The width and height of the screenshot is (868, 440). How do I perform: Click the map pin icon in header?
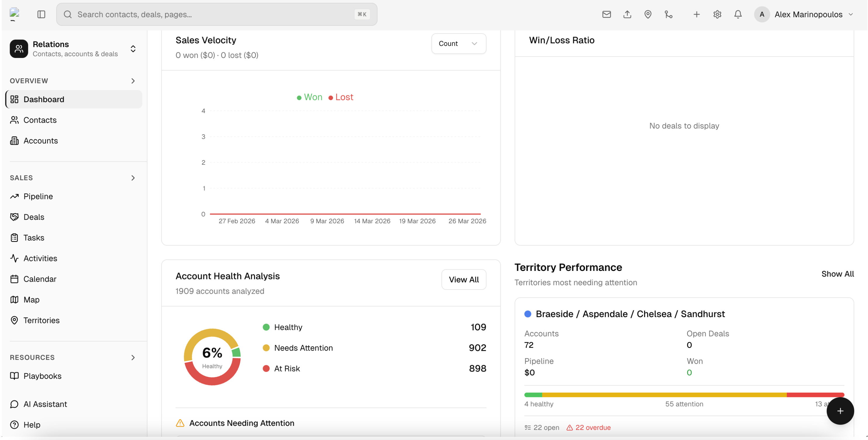point(647,15)
